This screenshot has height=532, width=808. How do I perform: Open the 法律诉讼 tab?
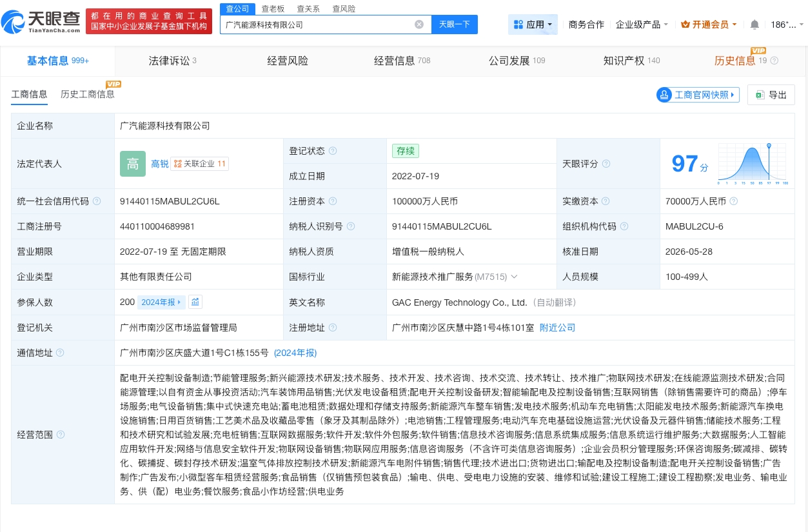(x=172, y=61)
